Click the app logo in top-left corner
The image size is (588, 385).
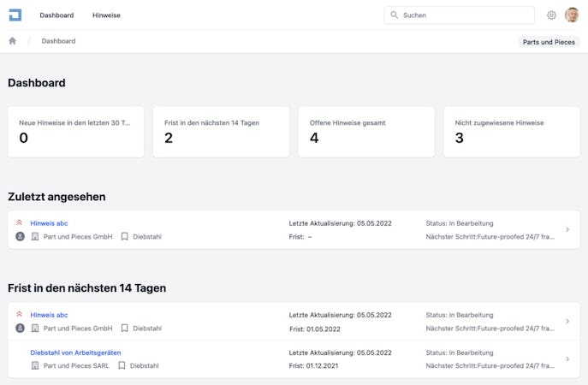click(x=15, y=15)
